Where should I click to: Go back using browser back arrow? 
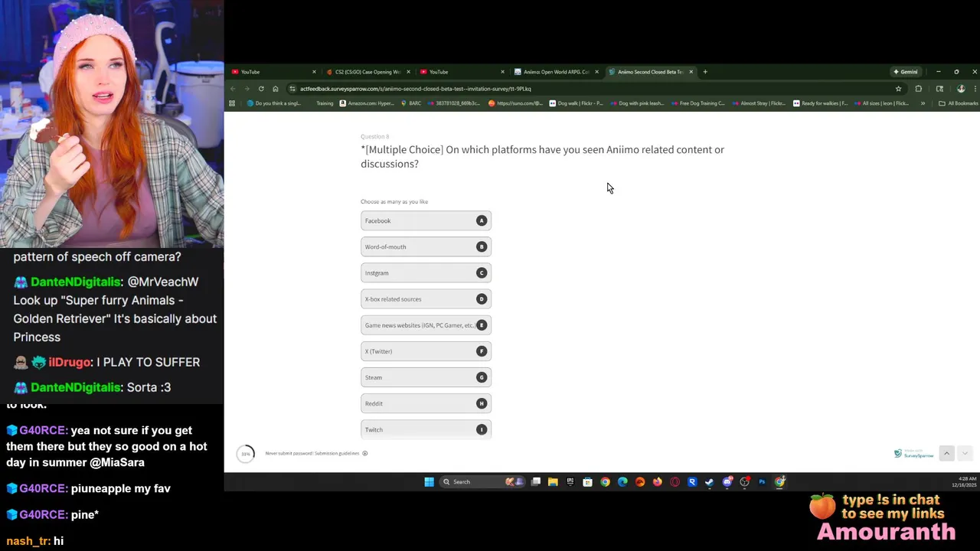[x=233, y=89]
